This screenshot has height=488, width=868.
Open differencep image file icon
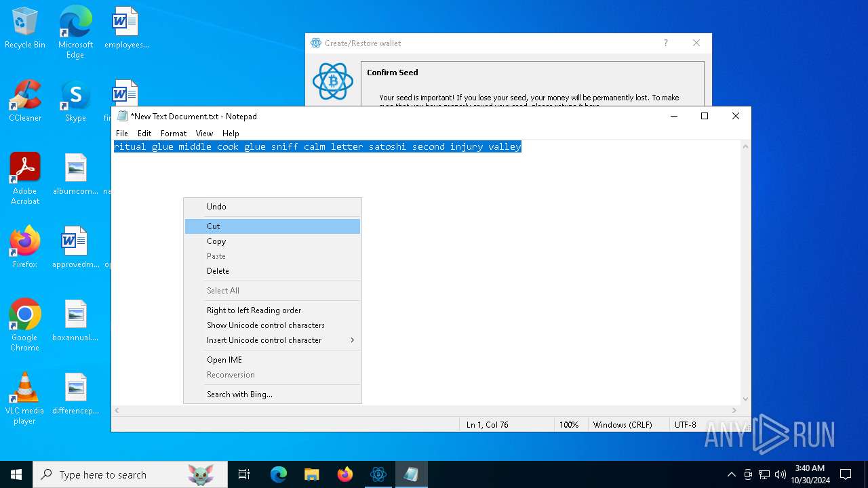(x=75, y=393)
